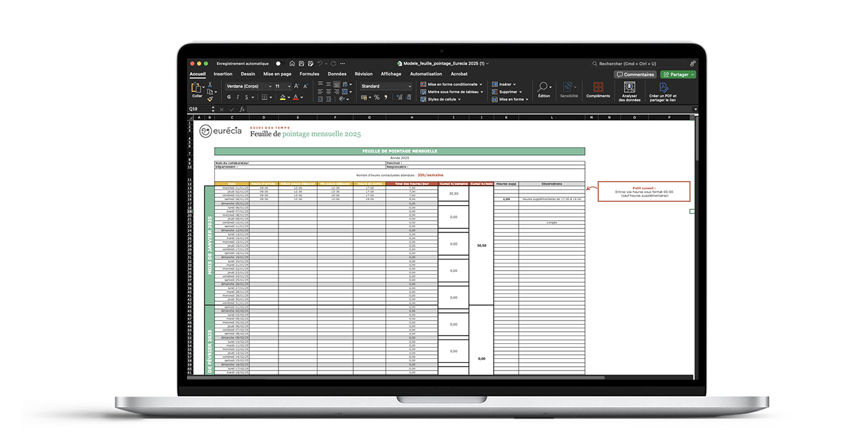Click the Increase decimal icon
This screenshot has width=868, height=442.
click(x=400, y=97)
